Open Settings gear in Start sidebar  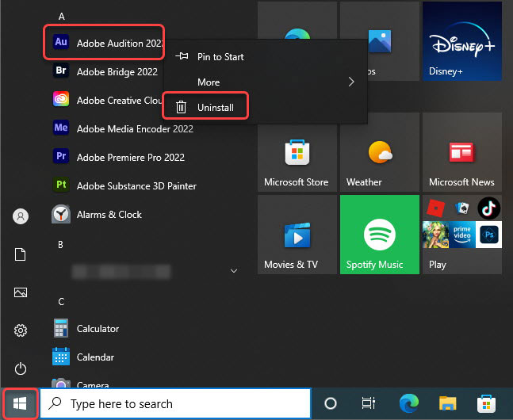pos(21,330)
